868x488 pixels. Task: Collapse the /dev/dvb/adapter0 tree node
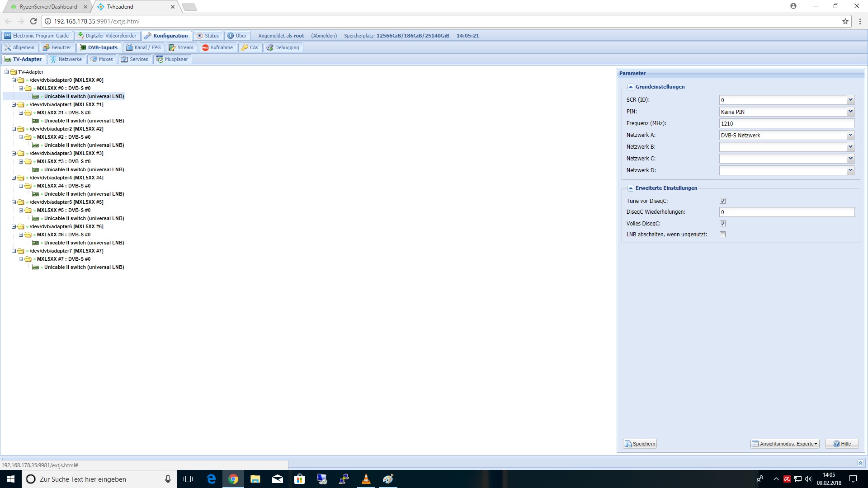[x=14, y=80]
